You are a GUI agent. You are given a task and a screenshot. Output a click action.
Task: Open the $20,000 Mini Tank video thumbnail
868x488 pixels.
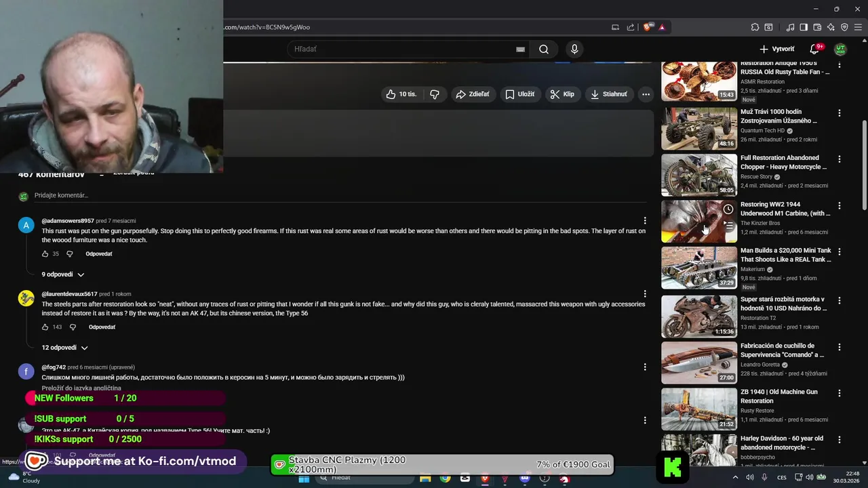[x=699, y=267]
